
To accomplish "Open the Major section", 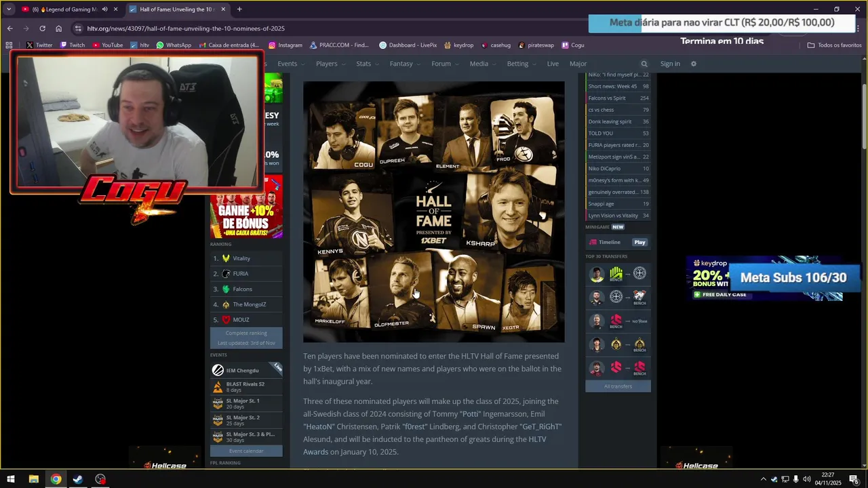I will (578, 64).
